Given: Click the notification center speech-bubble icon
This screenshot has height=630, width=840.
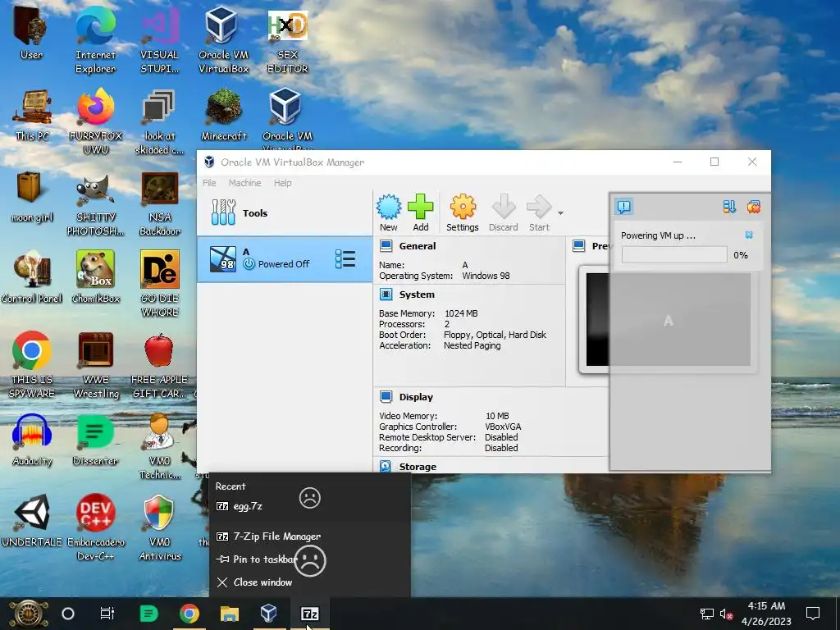Looking at the screenshot, I should tap(624, 207).
